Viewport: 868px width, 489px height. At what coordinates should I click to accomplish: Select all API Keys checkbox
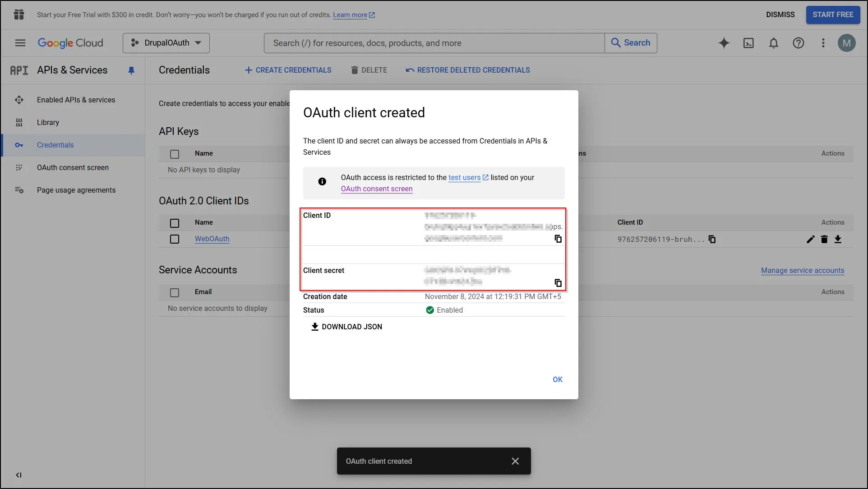[175, 154]
